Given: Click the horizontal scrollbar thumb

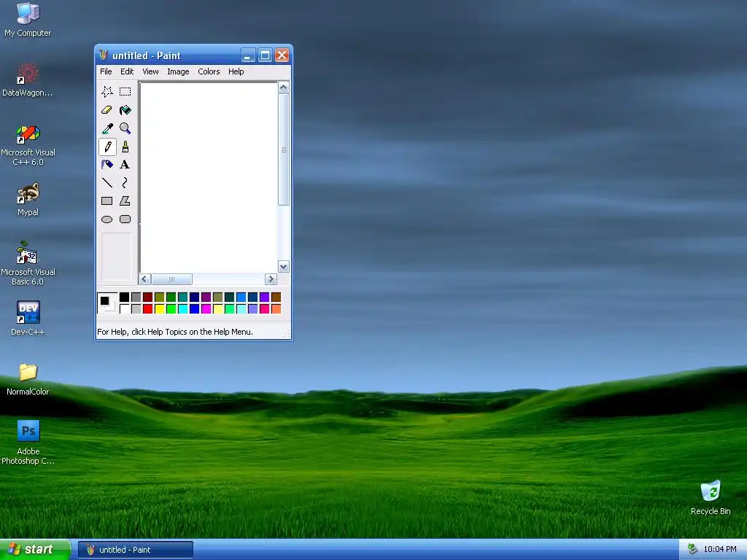Looking at the screenshot, I should tap(171, 279).
